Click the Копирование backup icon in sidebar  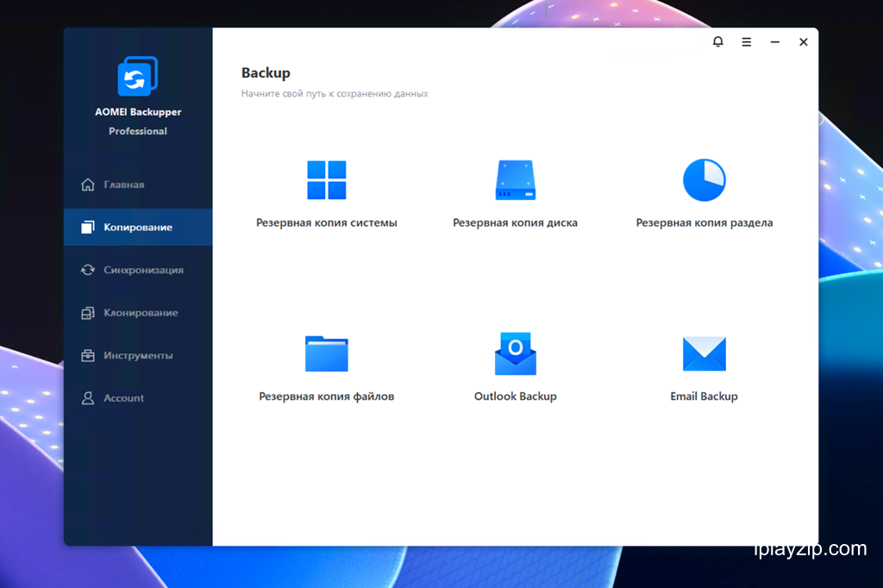tap(88, 227)
